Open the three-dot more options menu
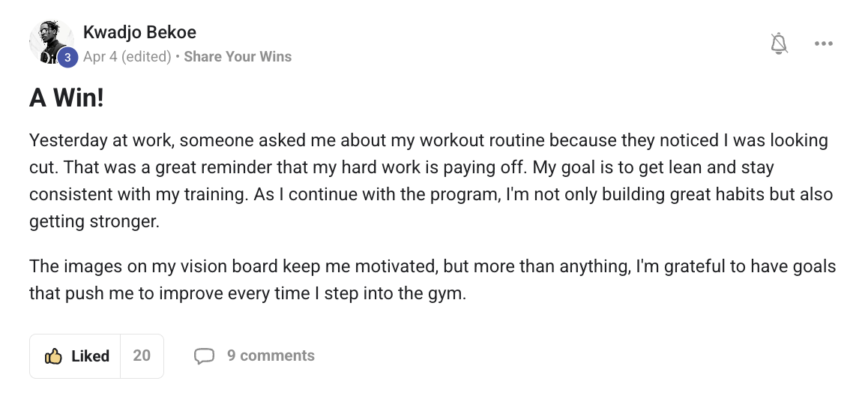This screenshot has height=393, width=868. 823,44
